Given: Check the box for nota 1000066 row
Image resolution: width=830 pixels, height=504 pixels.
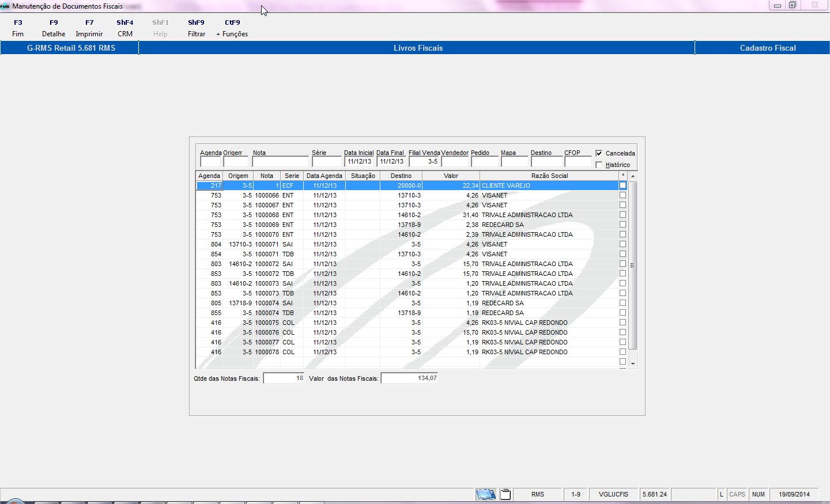Looking at the screenshot, I should click(x=622, y=195).
